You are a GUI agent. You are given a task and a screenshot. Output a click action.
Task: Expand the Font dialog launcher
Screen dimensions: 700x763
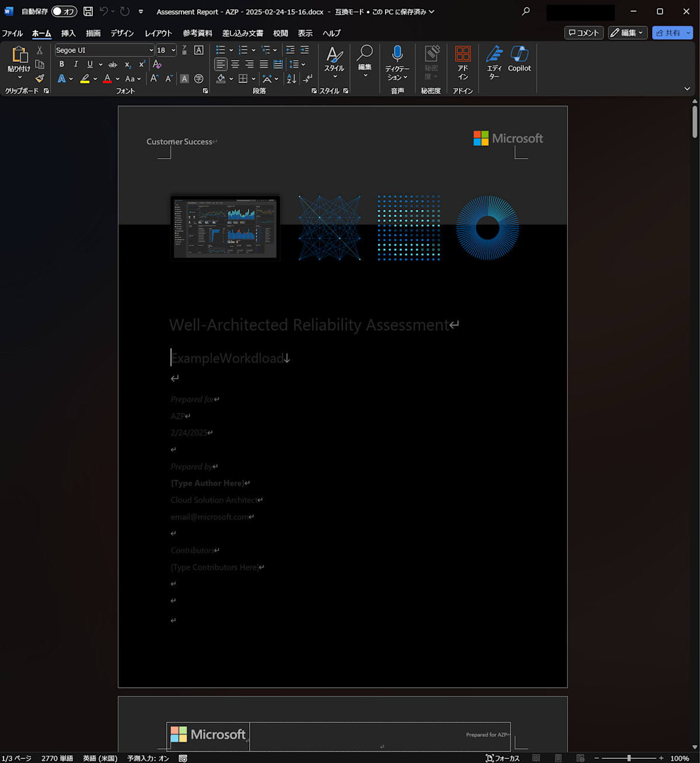(x=205, y=91)
